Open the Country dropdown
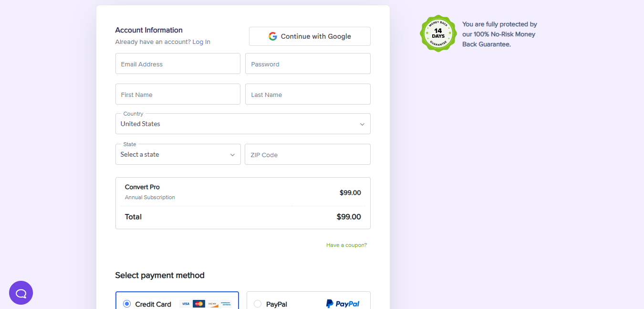644x309 pixels. [243, 124]
